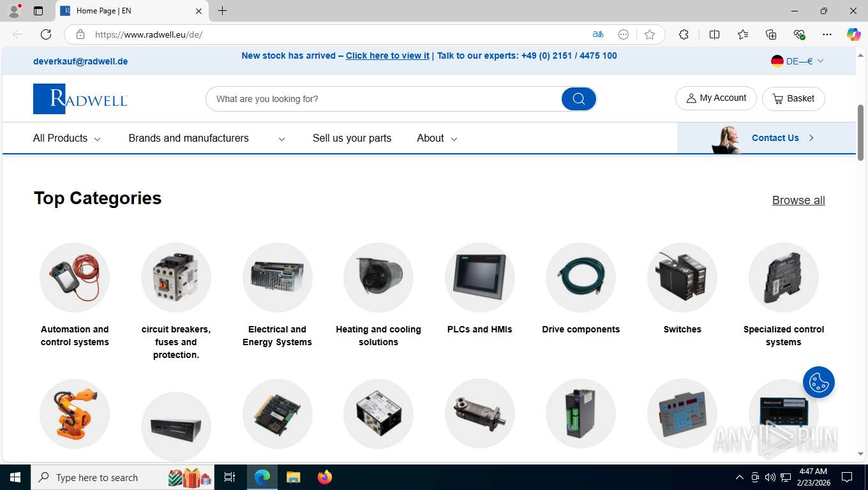Viewport: 868px width, 490px height.
Task: Open the browser profile icon
Action: coord(14,11)
